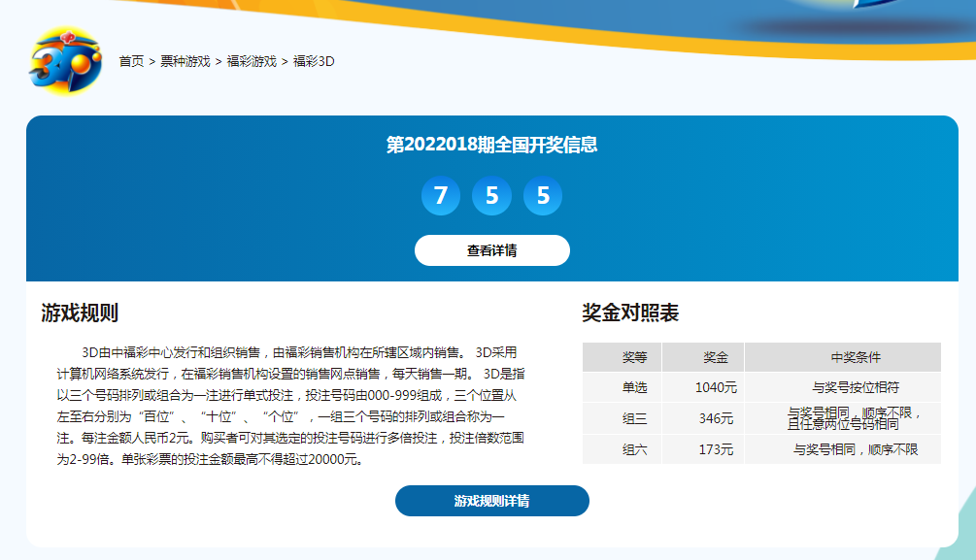976x560 pixels.
Task: Click the 1040元 prize amount
Action: pyautogui.click(x=716, y=387)
